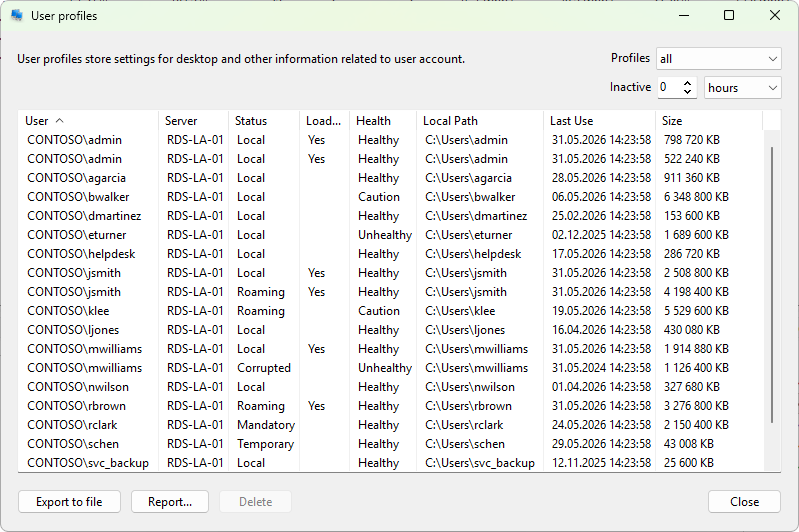Image resolution: width=799 pixels, height=532 pixels.
Task: Click into the Inactive number field
Action: point(669,88)
